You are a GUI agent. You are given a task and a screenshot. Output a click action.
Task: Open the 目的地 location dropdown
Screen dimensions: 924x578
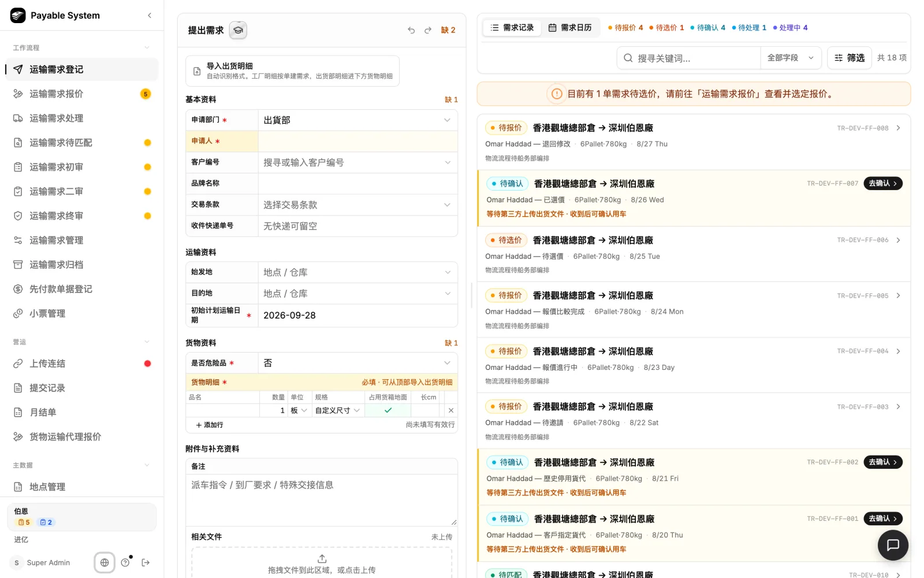(357, 294)
